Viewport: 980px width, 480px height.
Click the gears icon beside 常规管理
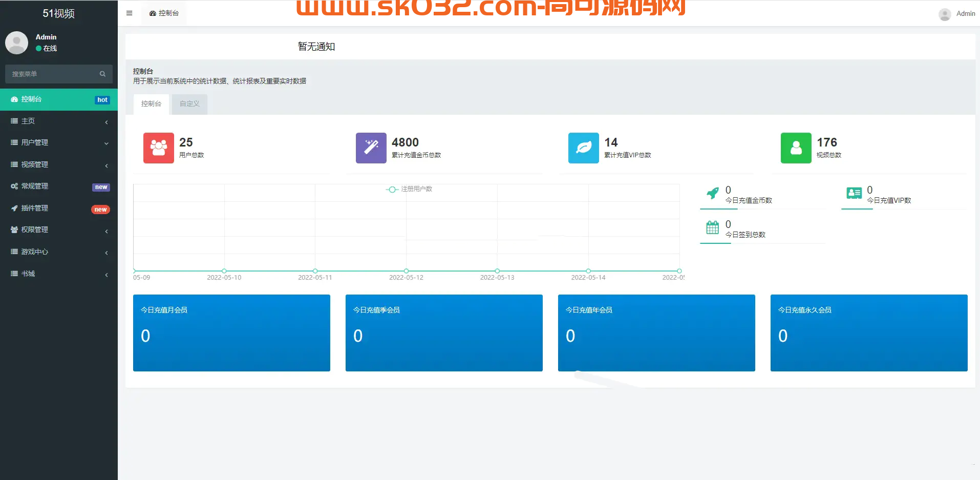coord(14,186)
